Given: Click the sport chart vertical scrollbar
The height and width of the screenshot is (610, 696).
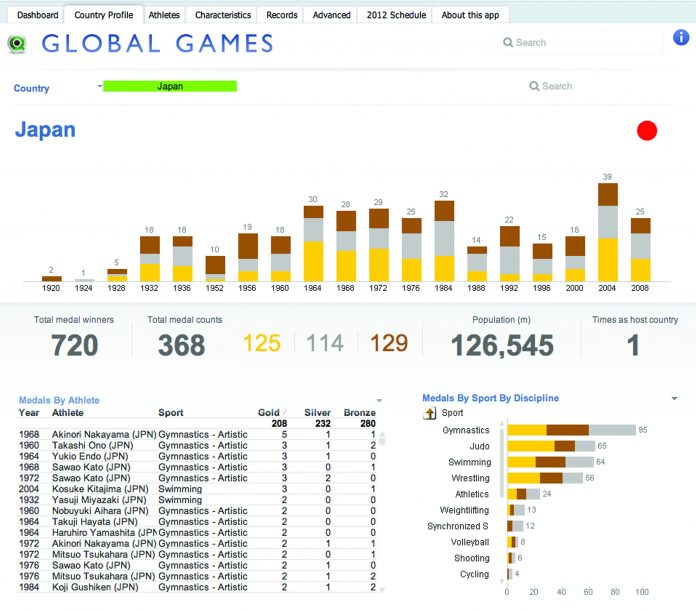Looking at the screenshot, I should [x=503, y=470].
